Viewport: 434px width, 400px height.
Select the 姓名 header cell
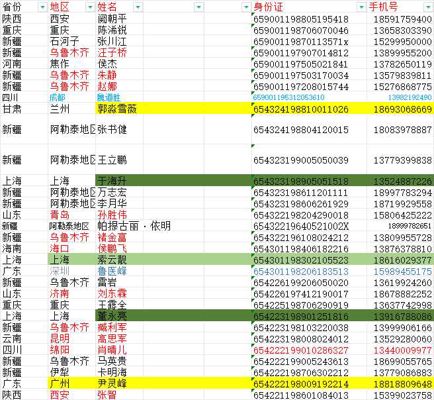pos(119,7)
